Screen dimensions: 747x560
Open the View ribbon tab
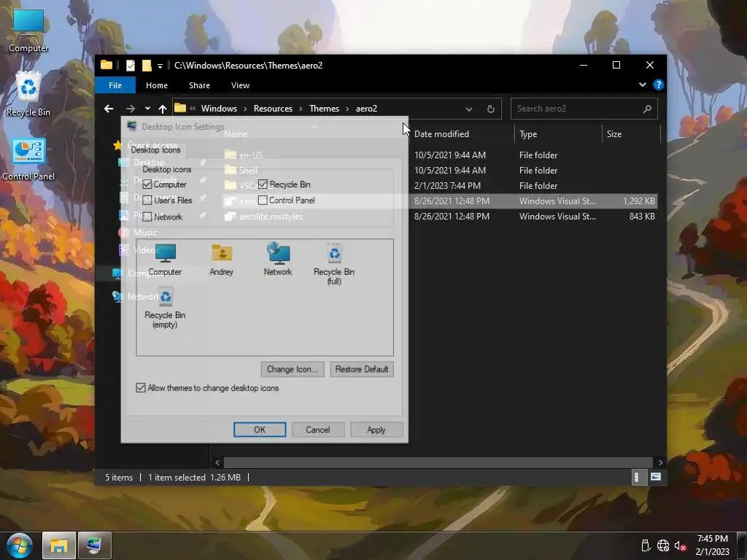(240, 85)
